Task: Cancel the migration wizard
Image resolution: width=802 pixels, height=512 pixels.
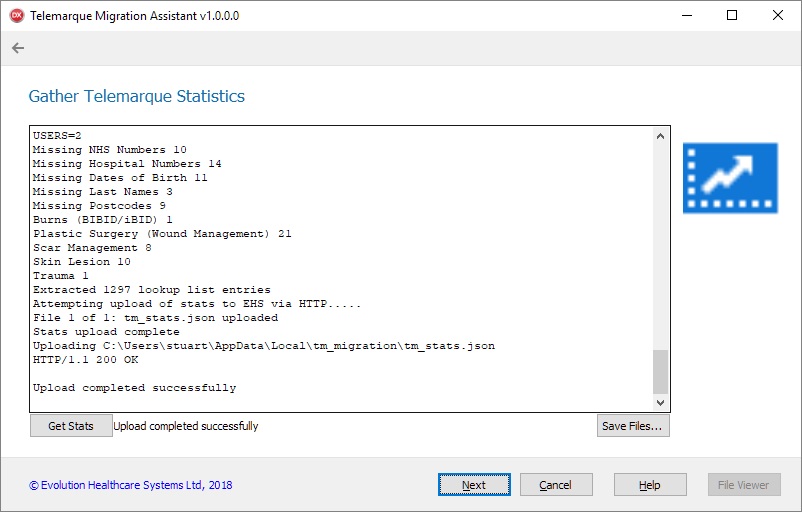Action: point(556,485)
